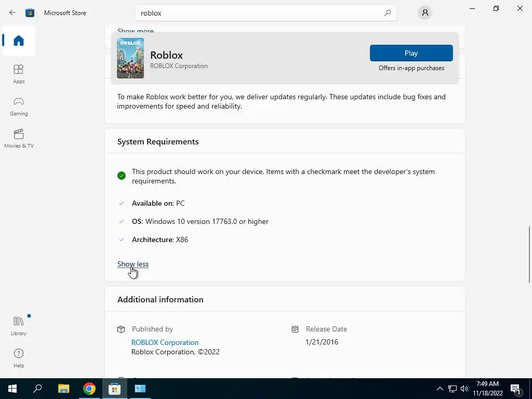This screenshot has height=399, width=532.
Task: Click the Microsoft Store taskbar icon
Action: click(x=115, y=389)
